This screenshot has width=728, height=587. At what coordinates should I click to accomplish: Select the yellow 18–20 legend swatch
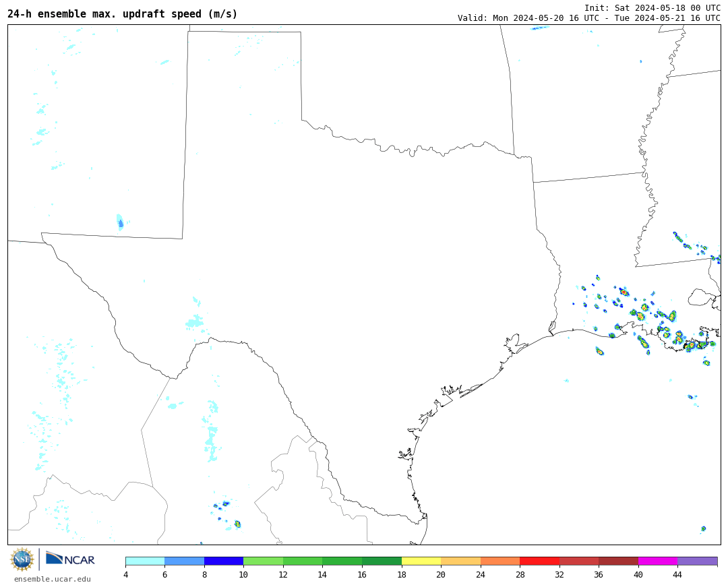click(421, 561)
